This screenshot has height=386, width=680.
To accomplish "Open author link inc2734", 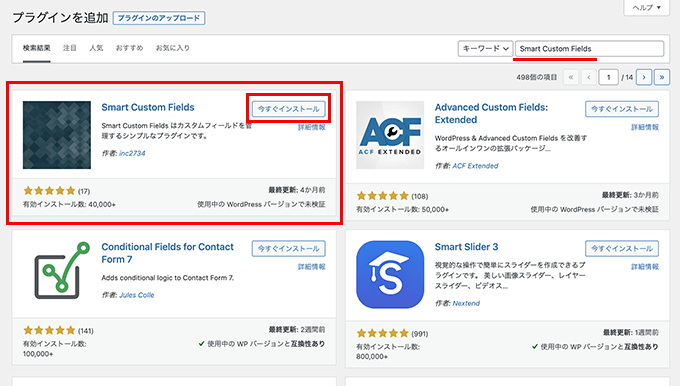I will coord(132,153).
